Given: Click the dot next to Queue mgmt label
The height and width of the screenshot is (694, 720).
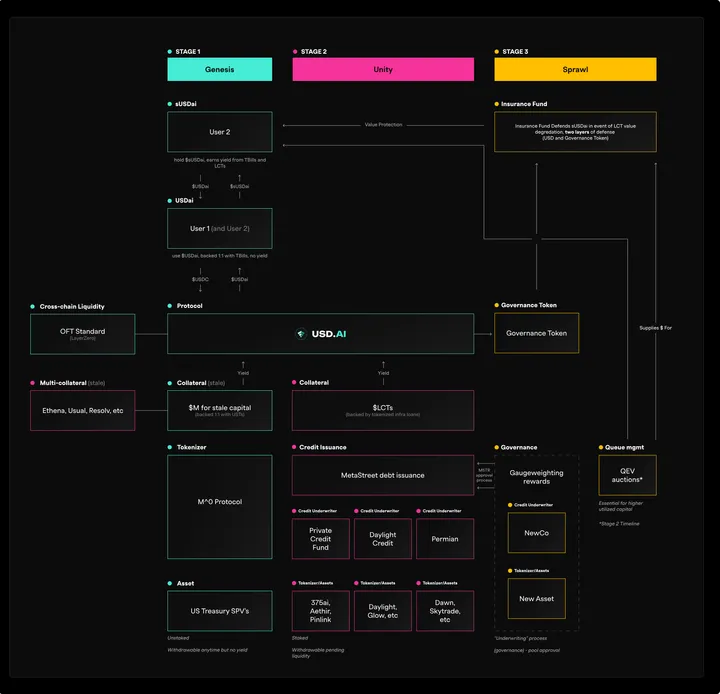Looking at the screenshot, I should 601,447.
